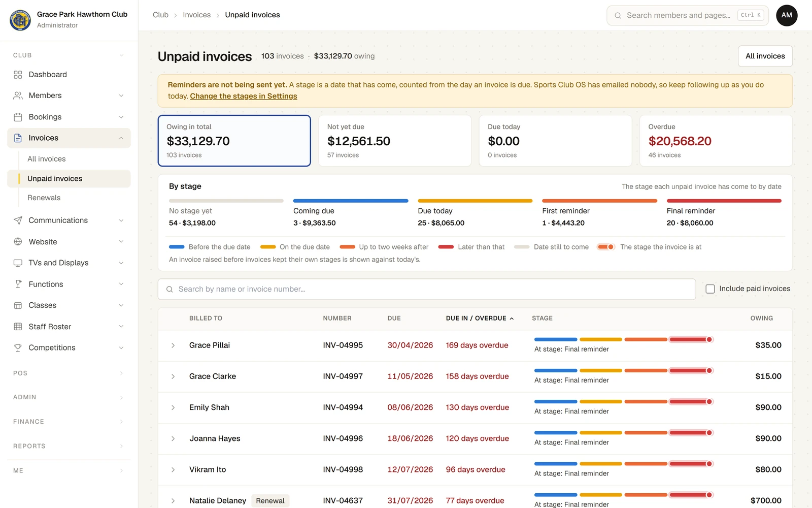Screen dimensions: 812x508
Task: Expand the Grace Clarke invoice row
Action: (173, 376)
